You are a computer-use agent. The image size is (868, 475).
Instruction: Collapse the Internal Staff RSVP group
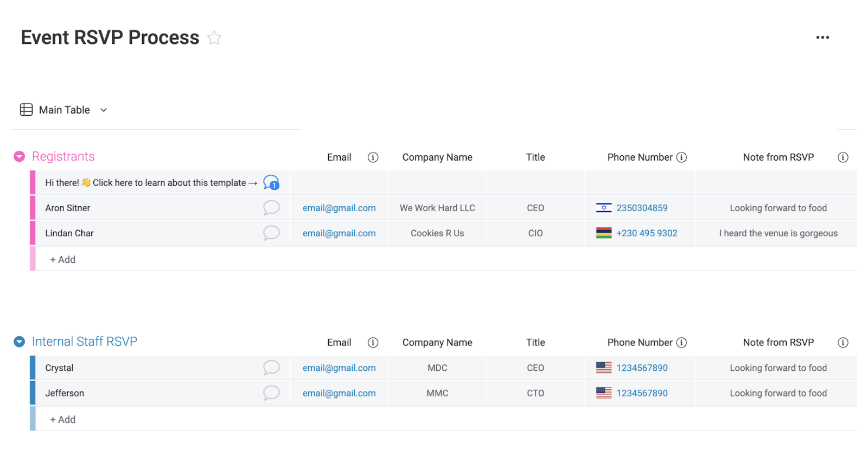pos(20,342)
